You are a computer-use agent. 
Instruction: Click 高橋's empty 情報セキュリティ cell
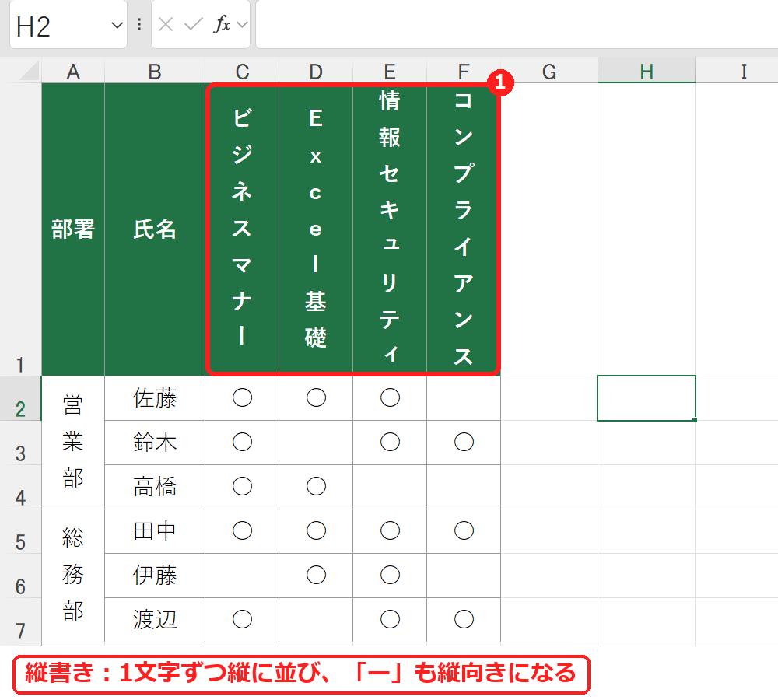[390, 487]
